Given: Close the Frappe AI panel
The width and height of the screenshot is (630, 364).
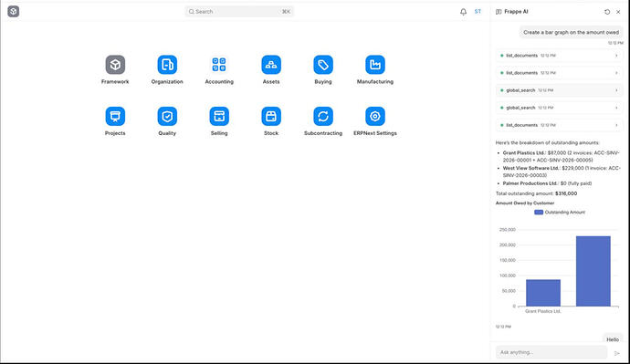Looking at the screenshot, I should click(618, 12).
